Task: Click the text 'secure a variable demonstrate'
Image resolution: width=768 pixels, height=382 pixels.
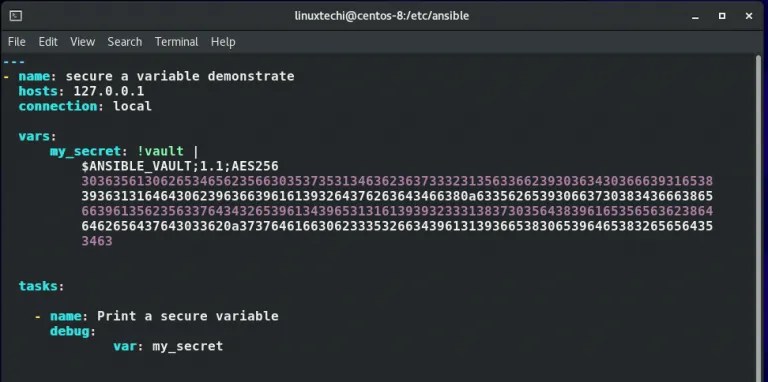Action: coord(180,76)
